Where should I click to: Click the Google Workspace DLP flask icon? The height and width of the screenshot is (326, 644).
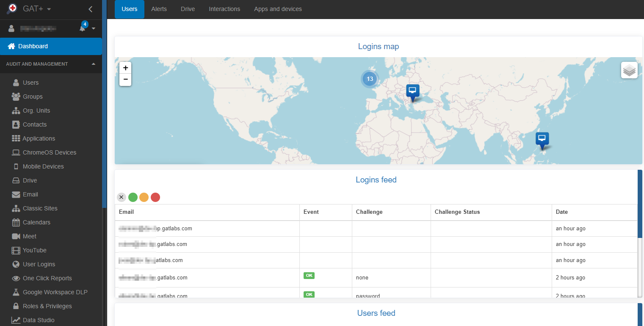(x=16, y=292)
